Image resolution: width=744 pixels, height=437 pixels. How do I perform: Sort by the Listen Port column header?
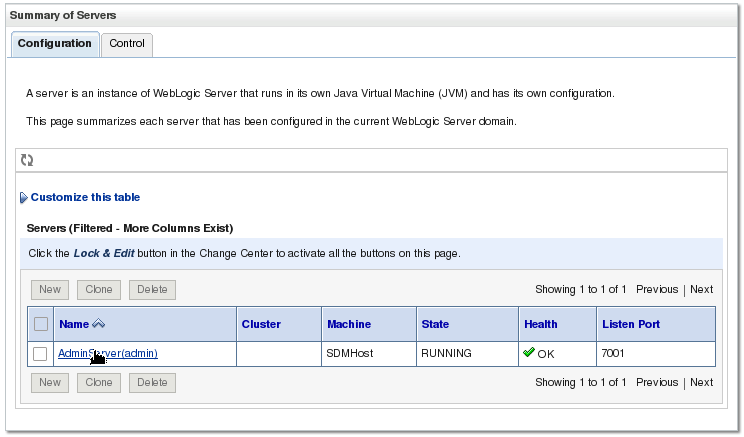click(x=630, y=324)
